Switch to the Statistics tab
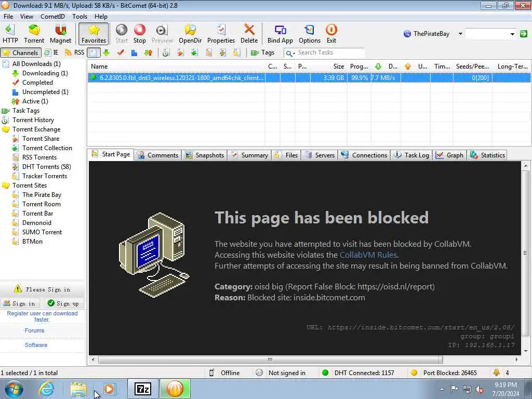The height and width of the screenshot is (399, 532). pos(487,155)
